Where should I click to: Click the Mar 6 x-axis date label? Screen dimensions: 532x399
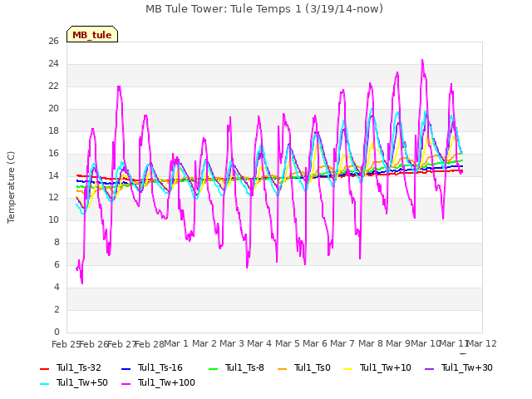[x=315, y=343]
